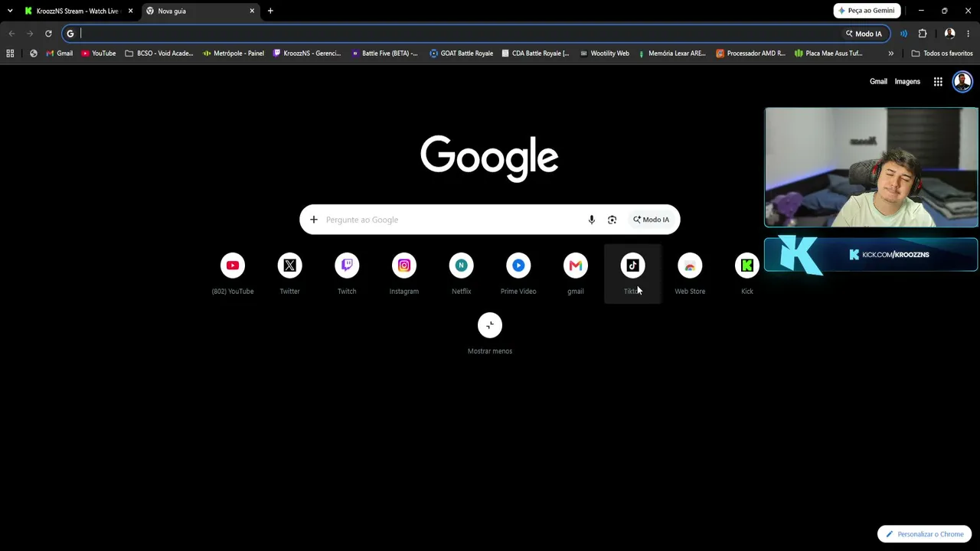Open the YouTube shortcut tile
Screen dimensions: 980x551
[233, 273]
